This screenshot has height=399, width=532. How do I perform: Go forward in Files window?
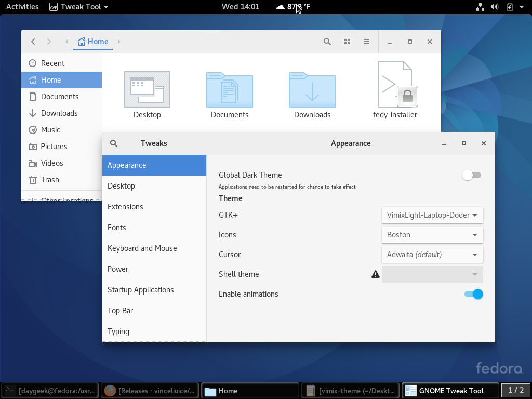tap(49, 42)
